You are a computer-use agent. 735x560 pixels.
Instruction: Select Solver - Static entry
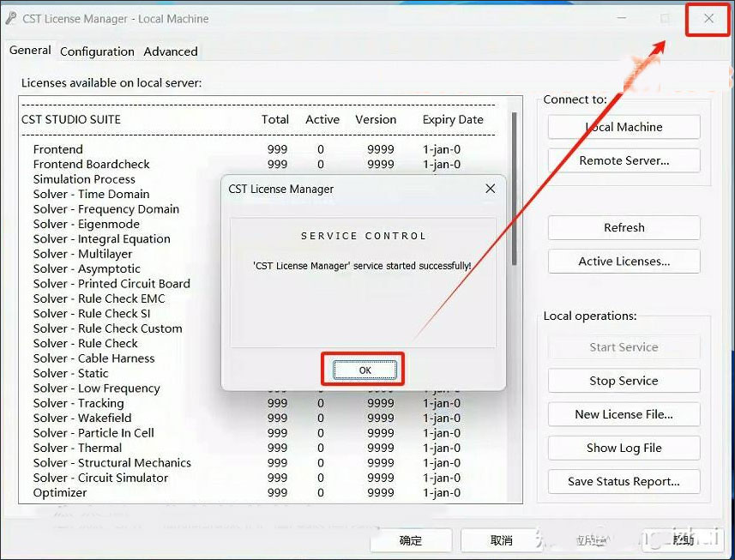70,374
